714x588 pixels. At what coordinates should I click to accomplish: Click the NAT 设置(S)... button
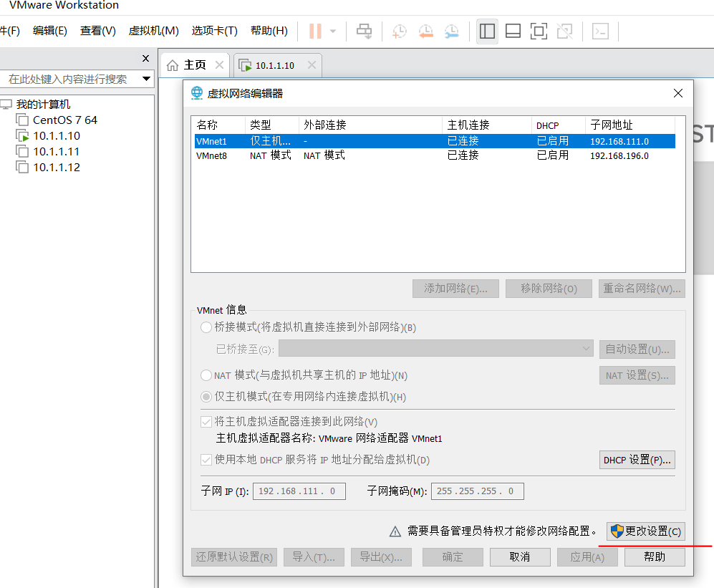point(637,376)
